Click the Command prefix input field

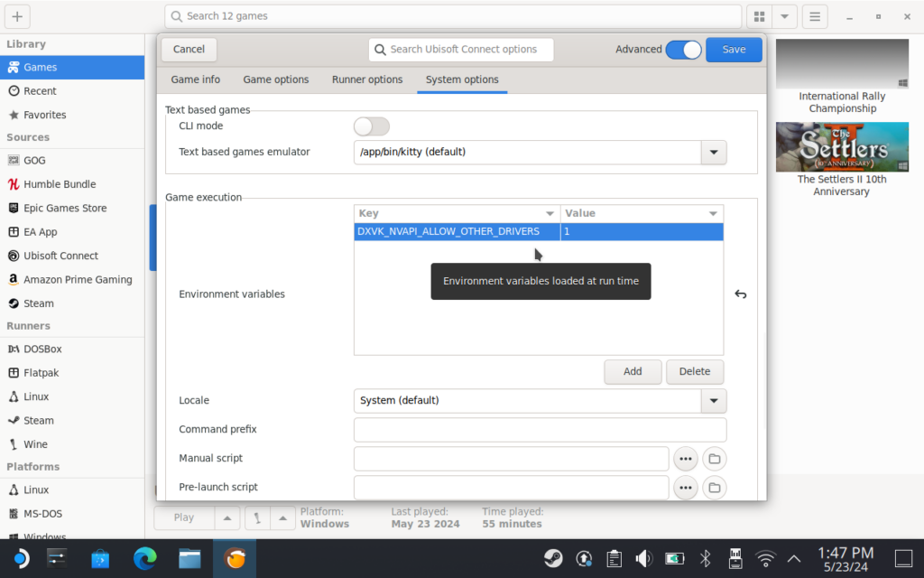pos(540,430)
